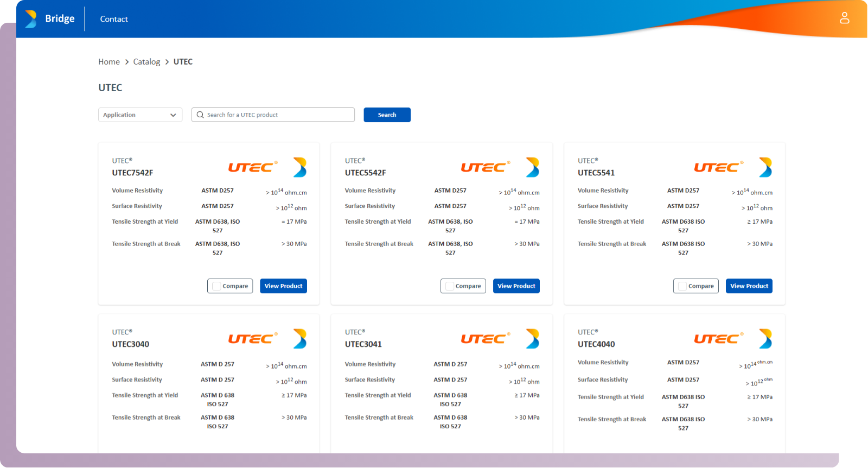Click the Braskem arrow icon on UTEC3040 card

pos(300,339)
